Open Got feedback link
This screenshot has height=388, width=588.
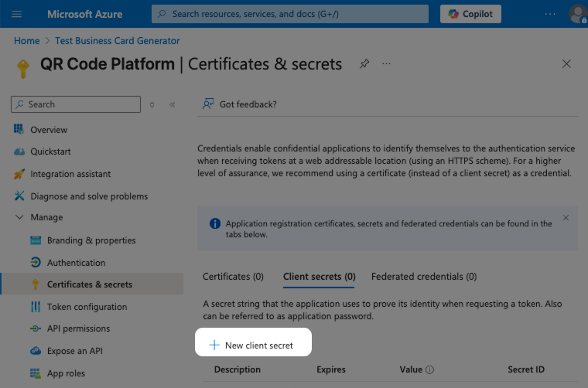pyautogui.click(x=248, y=104)
